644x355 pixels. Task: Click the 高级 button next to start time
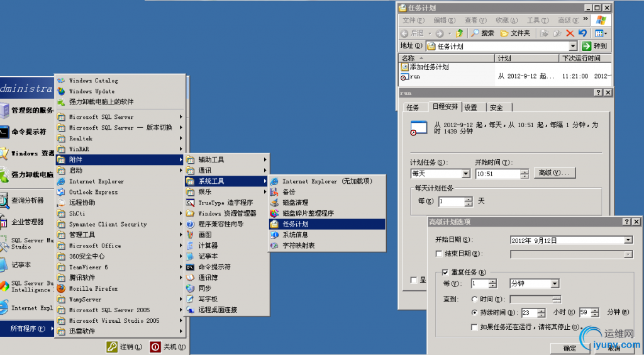(555, 173)
